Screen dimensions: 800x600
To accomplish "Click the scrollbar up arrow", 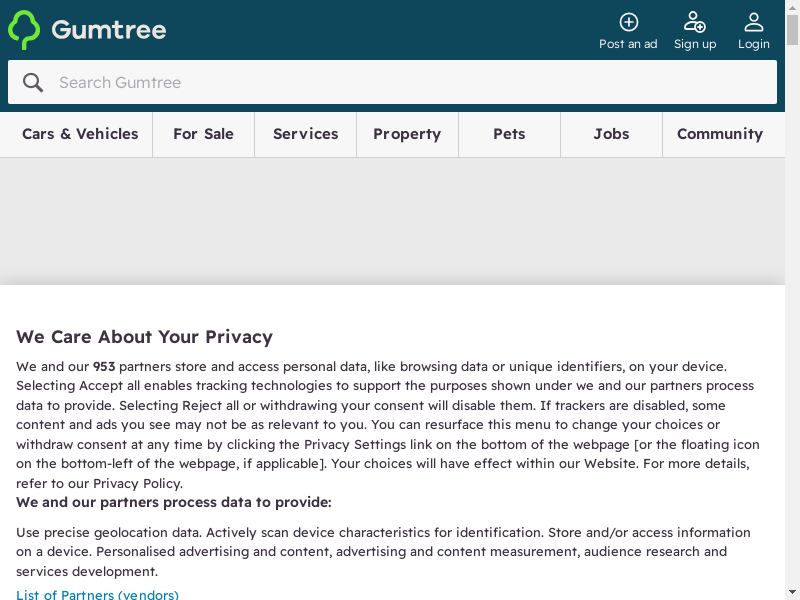I will pyautogui.click(x=793, y=7).
